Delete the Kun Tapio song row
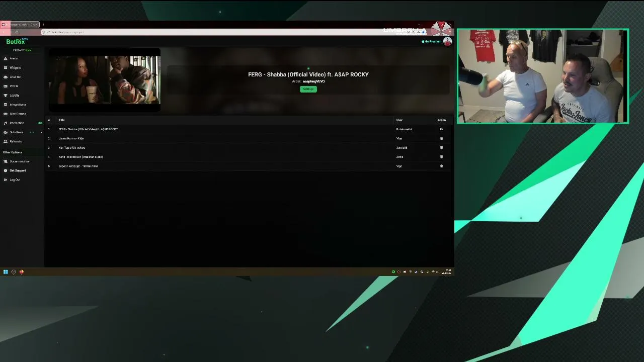The image size is (644, 362). 441,148
